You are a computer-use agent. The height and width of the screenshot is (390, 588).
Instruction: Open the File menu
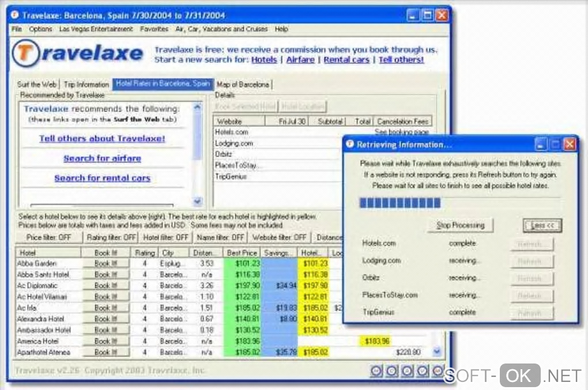click(x=17, y=29)
